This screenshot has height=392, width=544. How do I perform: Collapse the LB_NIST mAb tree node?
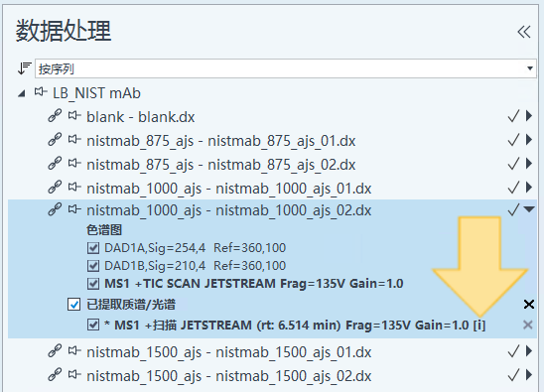pos(22,93)
